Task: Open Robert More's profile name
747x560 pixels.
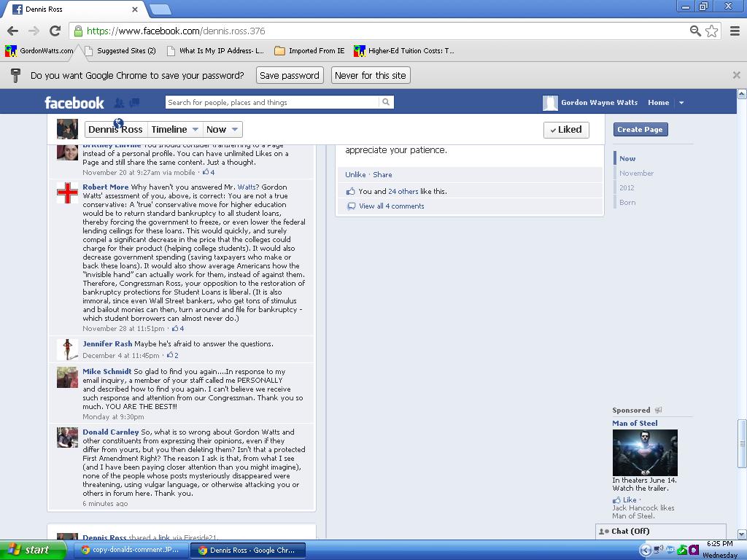Action: [106, 187]
